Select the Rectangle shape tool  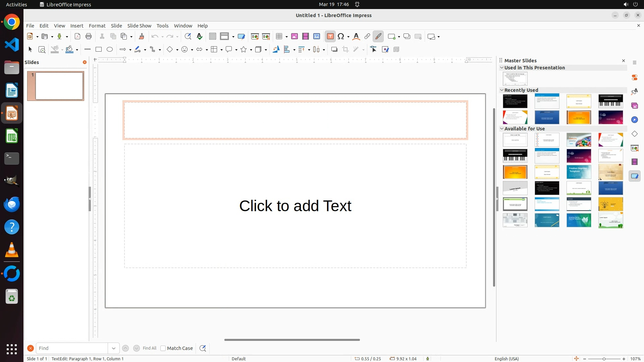coord(99,50)
